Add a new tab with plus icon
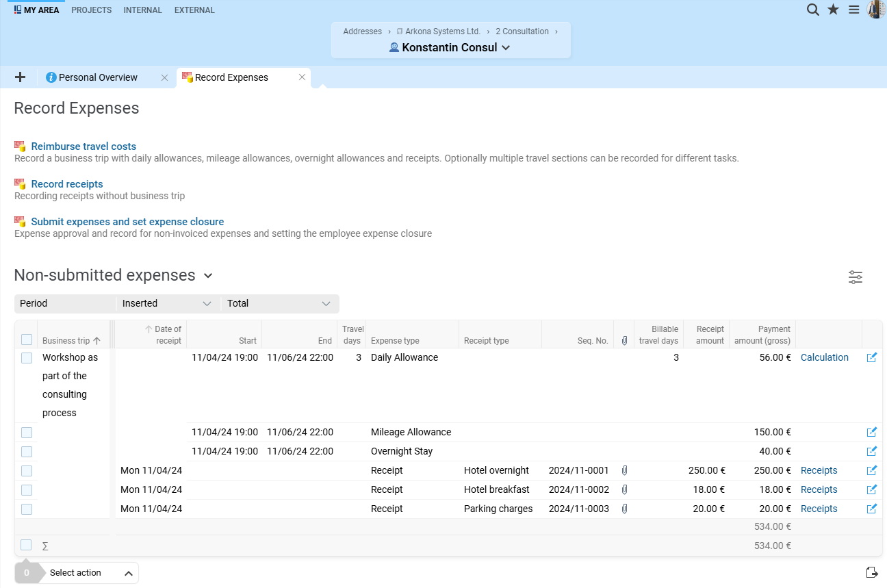Image resolution: width=887 pixels, height=588 pixels. point(20,77)
